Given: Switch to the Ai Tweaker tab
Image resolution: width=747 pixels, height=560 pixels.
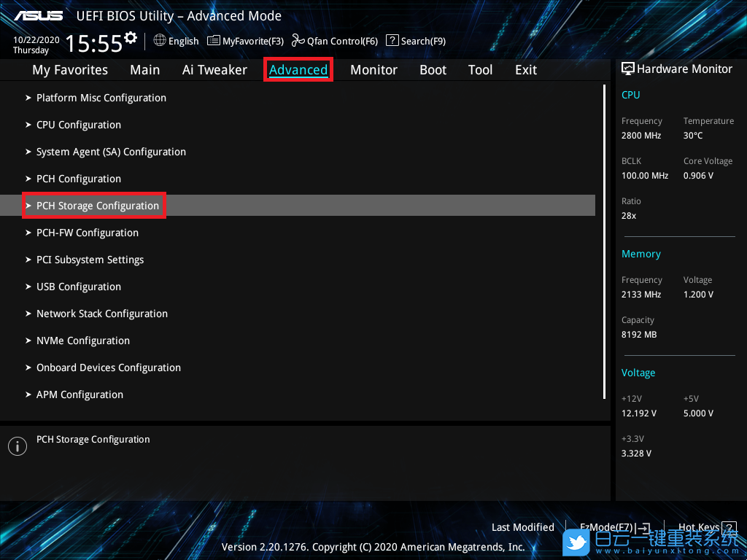Looking at the screenshot, I should (x=214, y=70).
